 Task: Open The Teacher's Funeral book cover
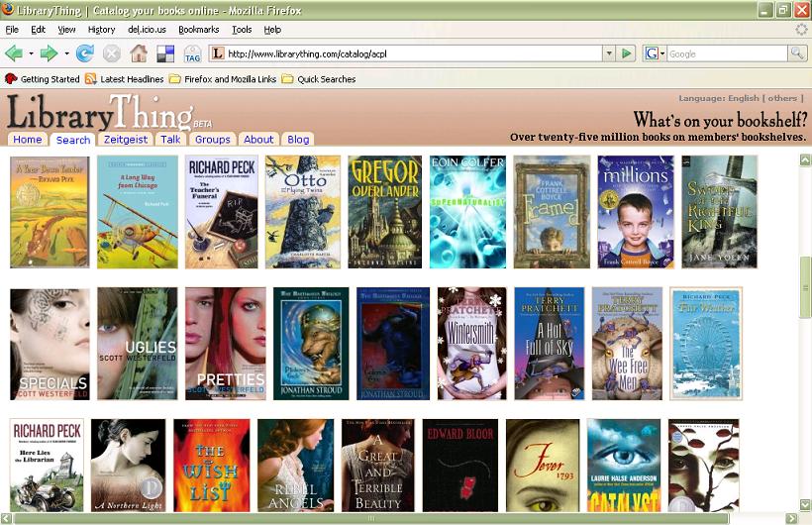click(222, 212)
